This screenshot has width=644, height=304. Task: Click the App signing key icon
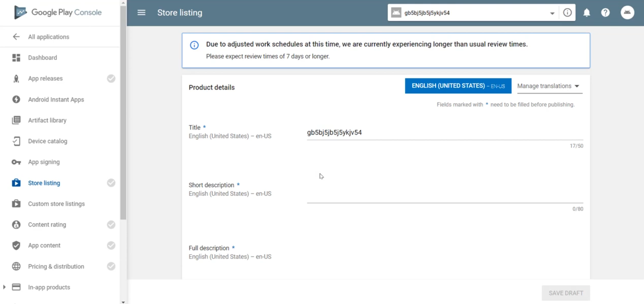16,162
